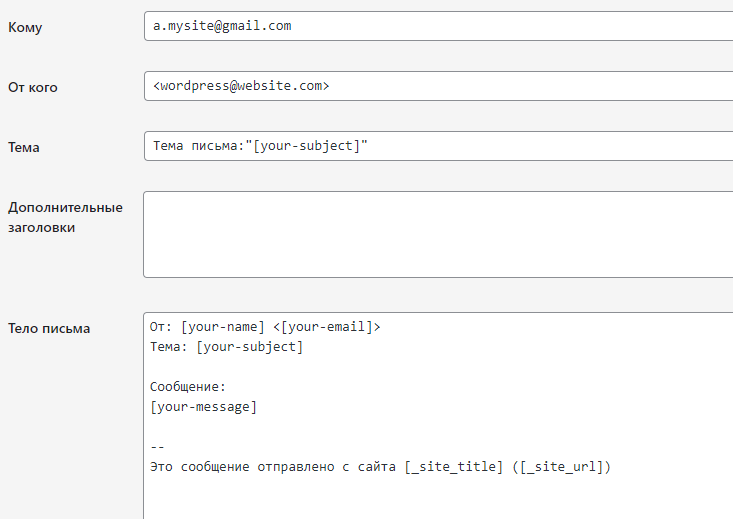Click the Тема label text
The width and height of the screenshot is (733, 519).
pos(24,147)
